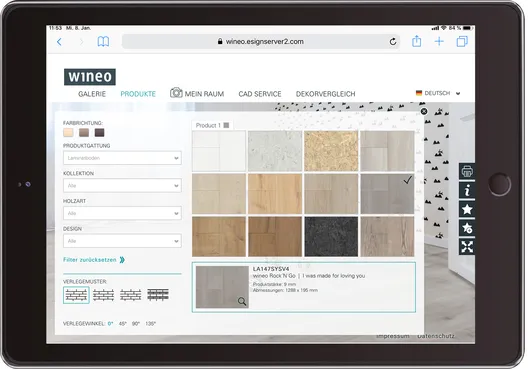
Task: Click the solid star favorites icon
Action: (467, 209)
